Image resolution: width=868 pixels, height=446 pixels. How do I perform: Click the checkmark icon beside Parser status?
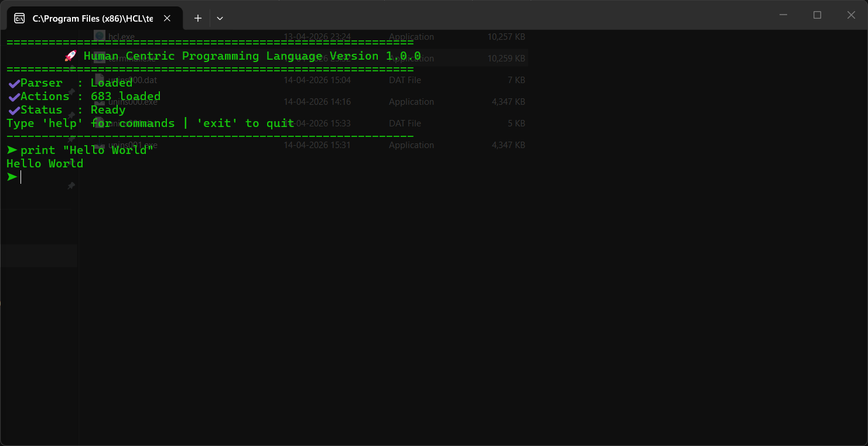pos(13,83)
